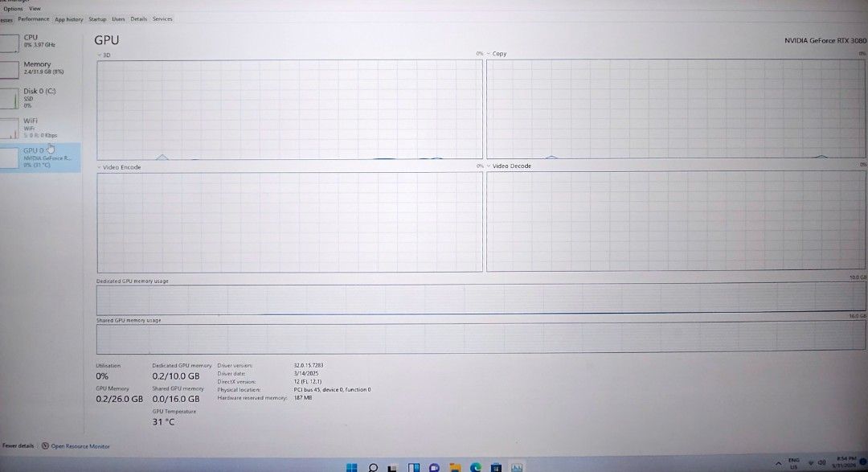Select the Memory entry in sidebar
This screenshot has height=472, width=868.
pos(40,68)
